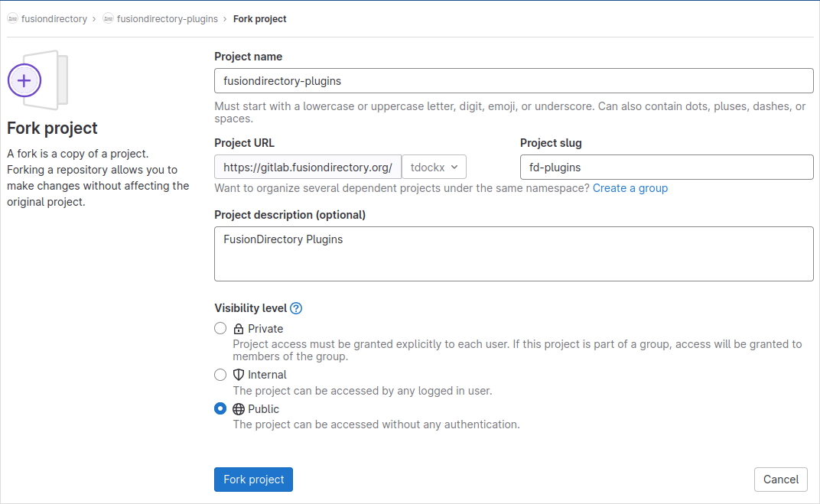Click the Project URL label
This screenshot has height=504, width=820.
[244, 143]
